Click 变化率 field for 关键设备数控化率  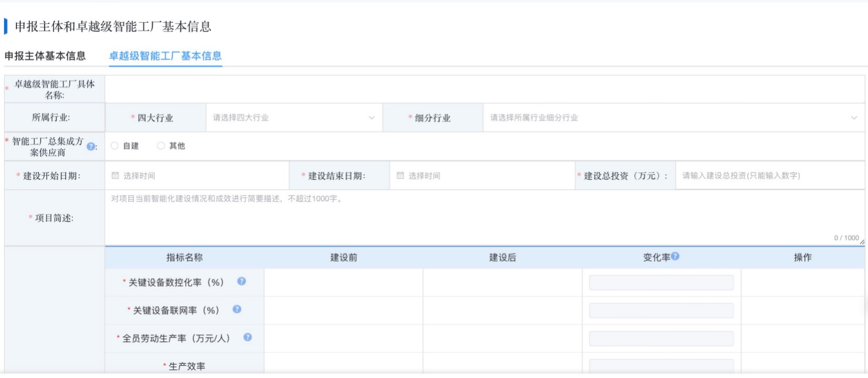[661, 282]
